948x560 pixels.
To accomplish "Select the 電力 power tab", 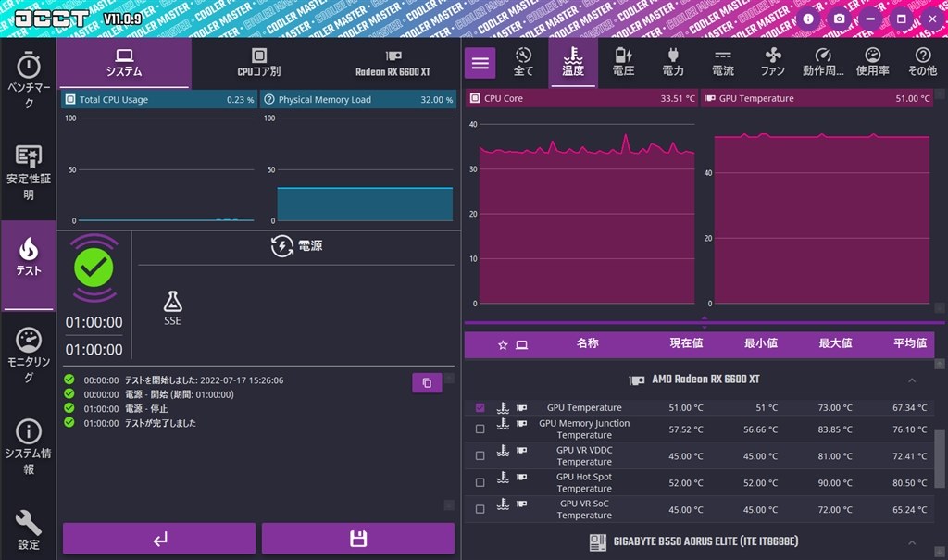I will tap(673, 62).
